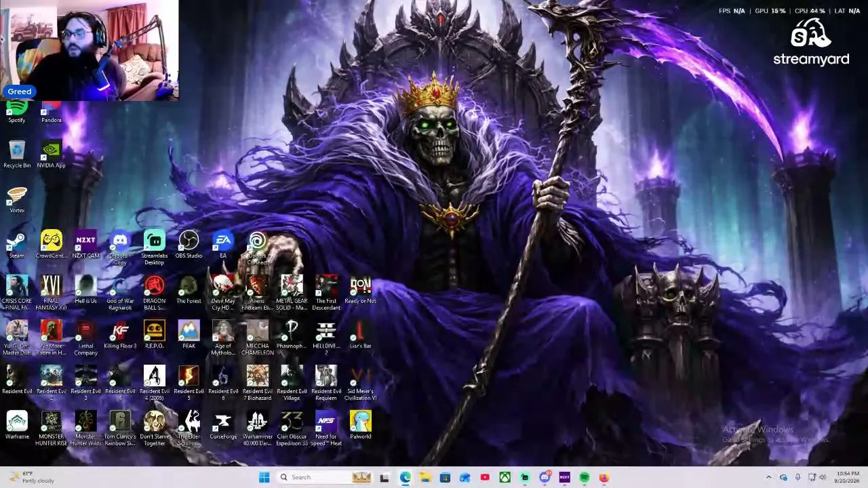Click the Lethal Company shortcut

[x=85, y=339]
